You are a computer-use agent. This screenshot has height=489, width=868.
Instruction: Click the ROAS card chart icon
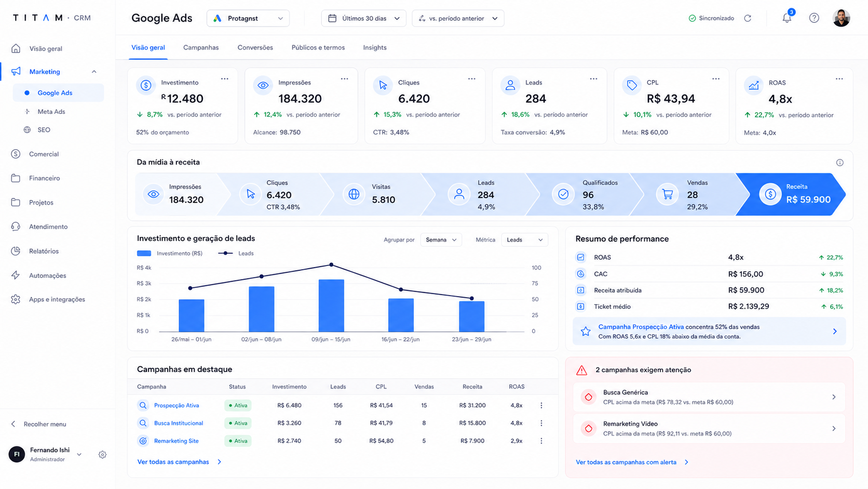[754, 85]
